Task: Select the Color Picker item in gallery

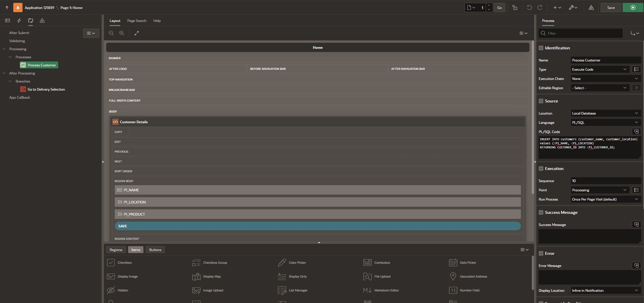Action: pos(291,263)
